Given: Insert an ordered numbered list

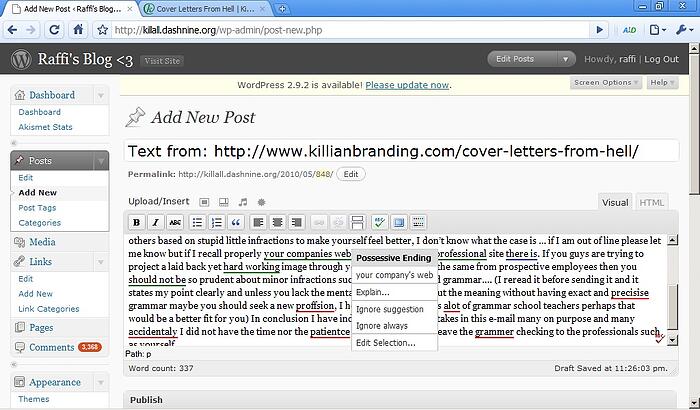Looking at the screenshot, I should 217,222.
